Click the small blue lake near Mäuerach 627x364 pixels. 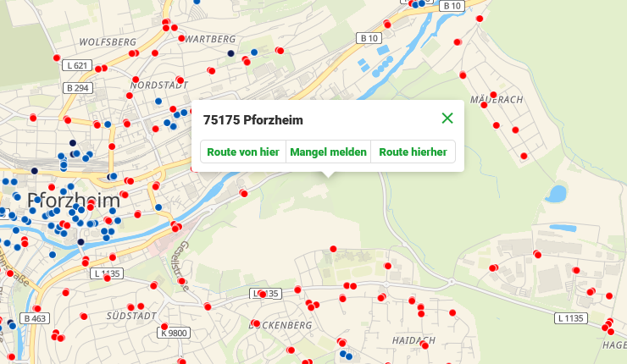tap(556, 194)
